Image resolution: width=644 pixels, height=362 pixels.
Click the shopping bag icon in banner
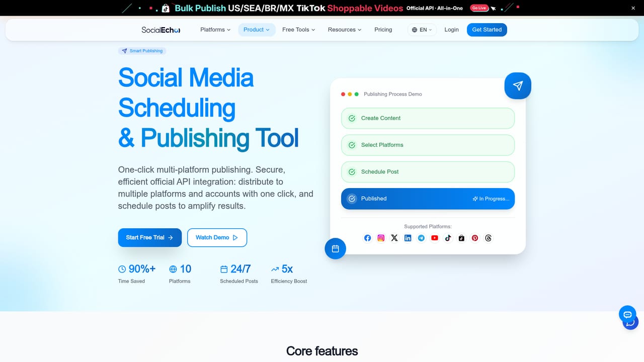pos(166,8)
